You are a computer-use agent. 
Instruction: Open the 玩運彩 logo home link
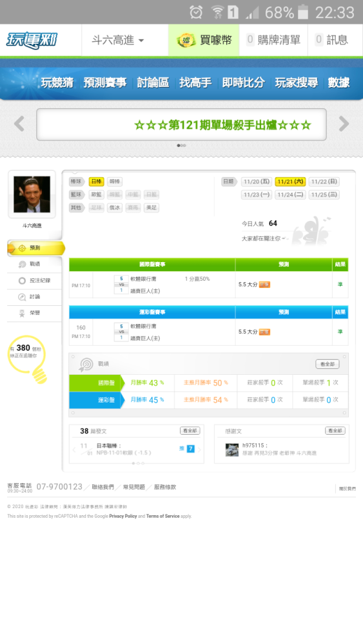pyautogui.click(x=32, y=40)
